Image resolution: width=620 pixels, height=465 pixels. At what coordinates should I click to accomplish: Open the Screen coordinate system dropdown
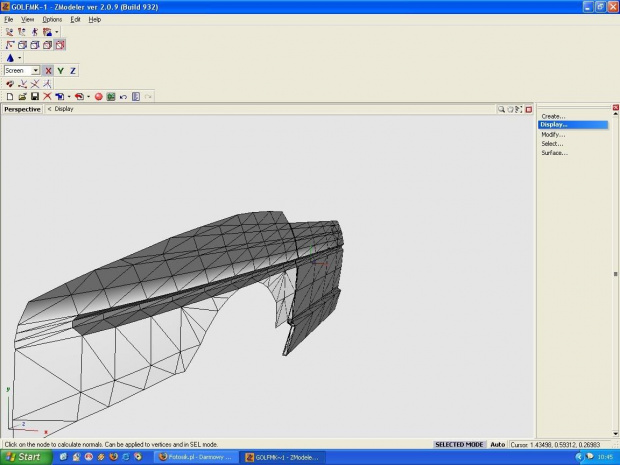[x=36, y=71]
